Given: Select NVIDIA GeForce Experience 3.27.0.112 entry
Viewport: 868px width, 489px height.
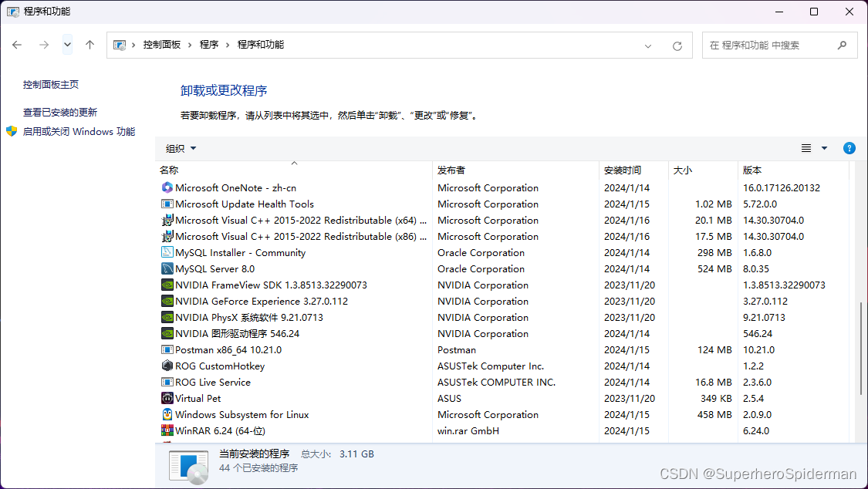Looking at the screenshot, I should point(262,301).
